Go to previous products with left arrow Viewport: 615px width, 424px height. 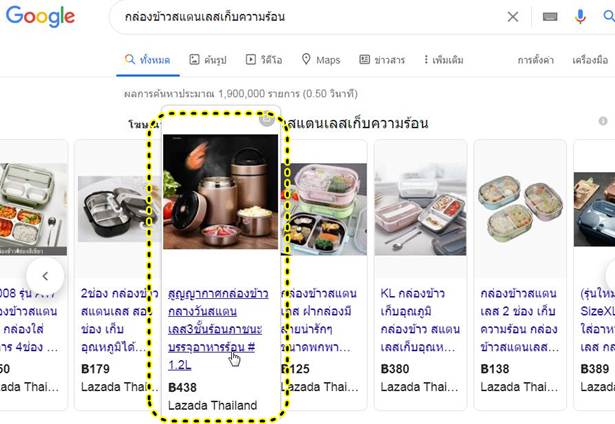(x=45, y=276)
